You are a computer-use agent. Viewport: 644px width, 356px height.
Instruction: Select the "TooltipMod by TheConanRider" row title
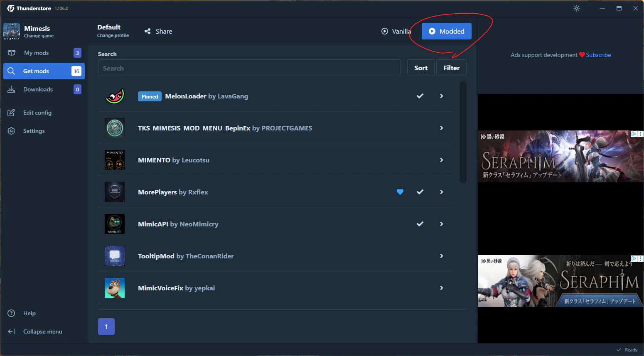[x=186, y=256]
